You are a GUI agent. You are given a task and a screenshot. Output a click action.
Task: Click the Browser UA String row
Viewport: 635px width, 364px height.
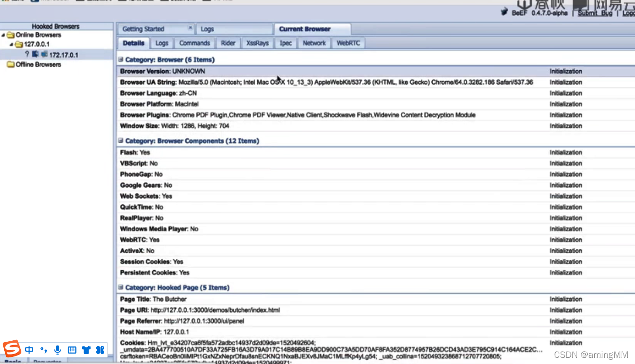(x=376, y=82)
